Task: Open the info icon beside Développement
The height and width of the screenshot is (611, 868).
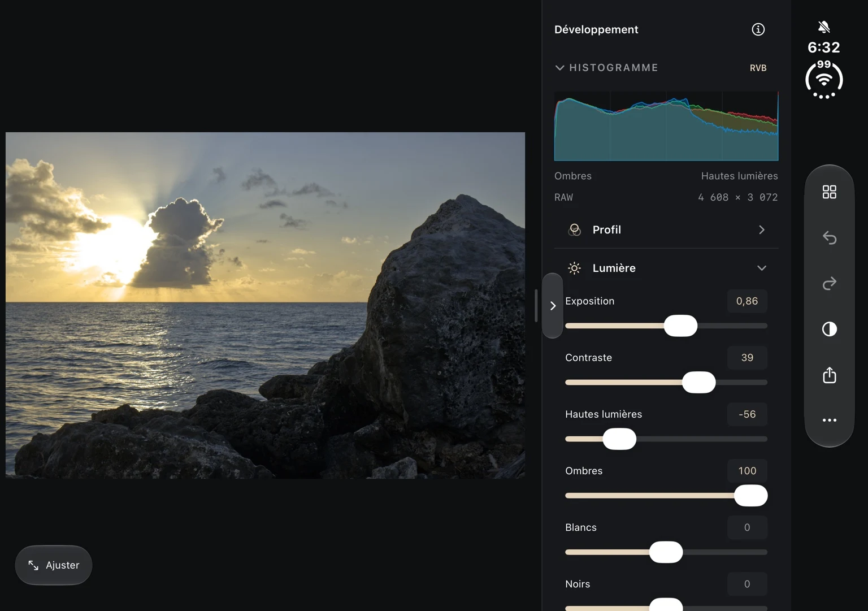Action: 758,29
